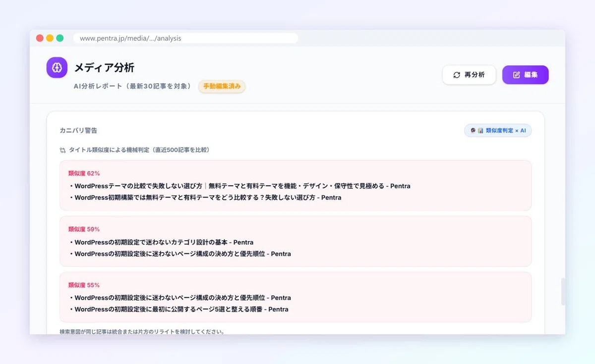Click the refresh icon in 再分析 button
Image resolution: width=595 pixels, height=364 pixels.
[457, 75]
